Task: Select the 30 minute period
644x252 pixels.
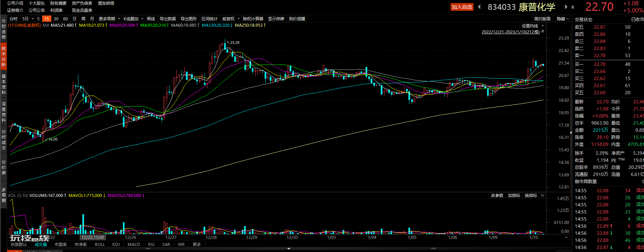Action: click(x=56, y=19)
